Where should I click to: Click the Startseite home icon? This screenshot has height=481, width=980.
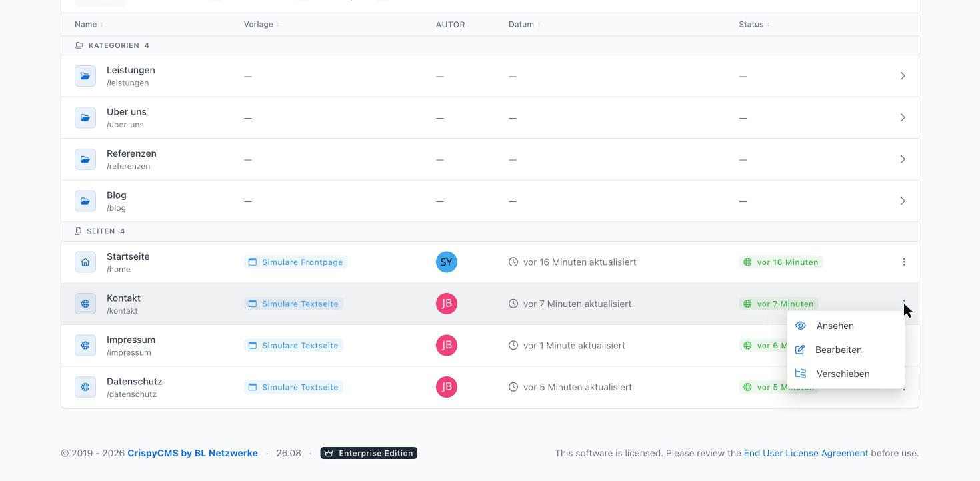(x=85, y=262)
